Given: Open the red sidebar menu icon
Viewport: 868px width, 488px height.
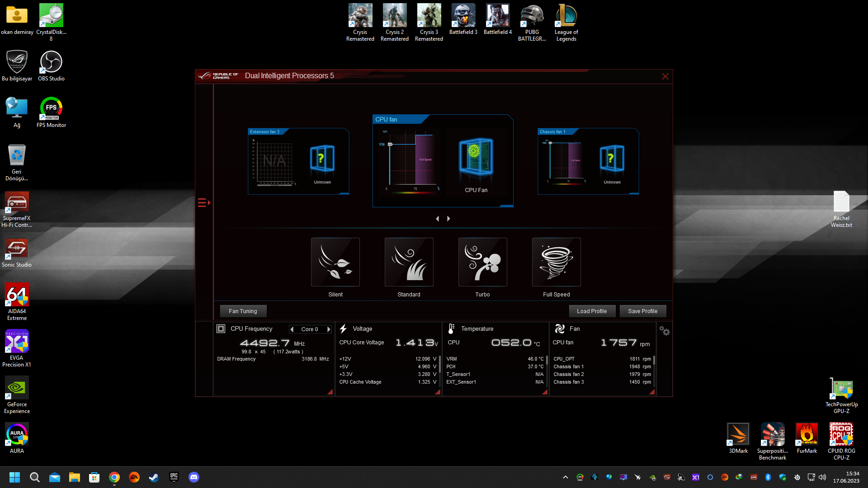Looking at the screenshot, I should (203, 202).
